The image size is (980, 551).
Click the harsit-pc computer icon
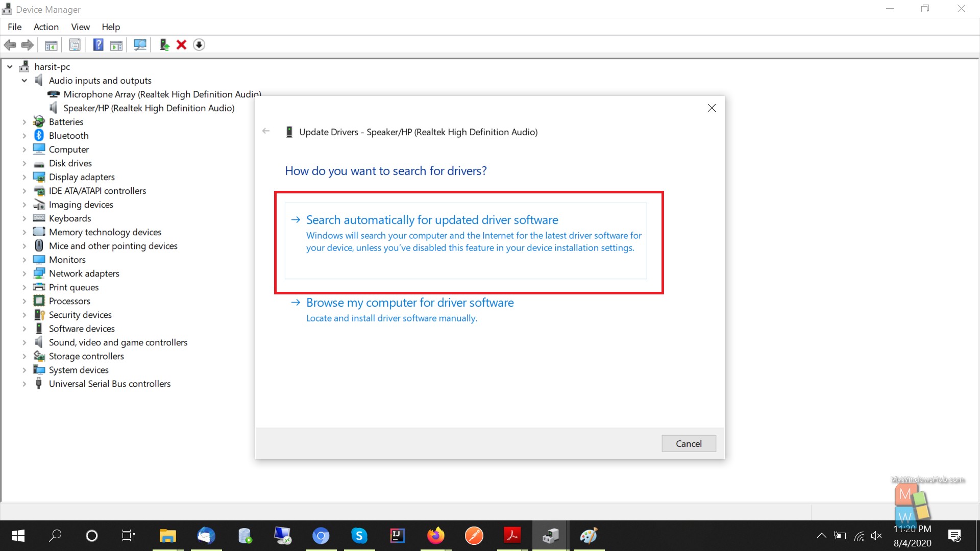(x=24, y=66)
